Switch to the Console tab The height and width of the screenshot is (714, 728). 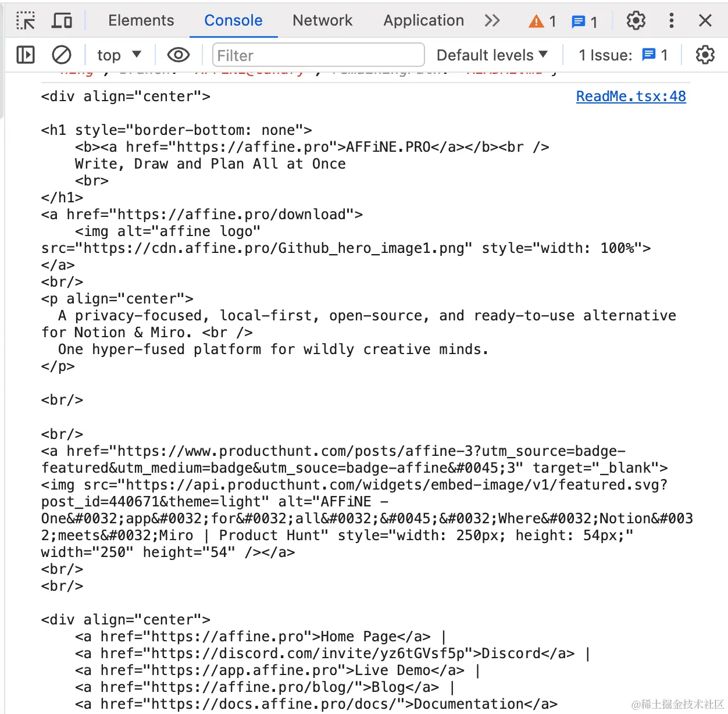tap(233, 20)
